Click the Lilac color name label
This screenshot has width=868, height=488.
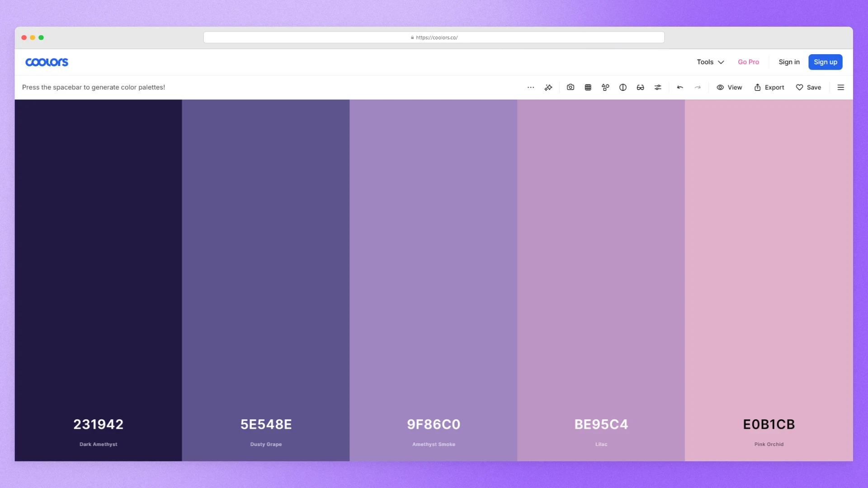coord(601,444)
